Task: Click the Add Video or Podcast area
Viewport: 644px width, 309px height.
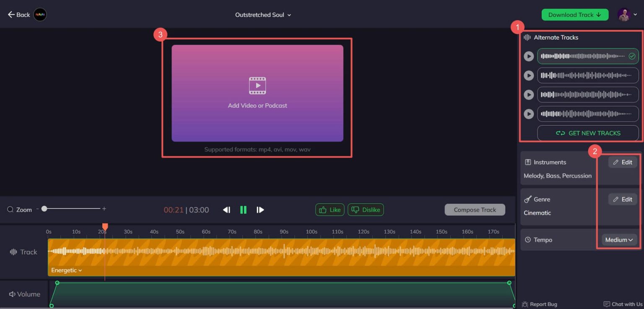Action: coord(257,93)
